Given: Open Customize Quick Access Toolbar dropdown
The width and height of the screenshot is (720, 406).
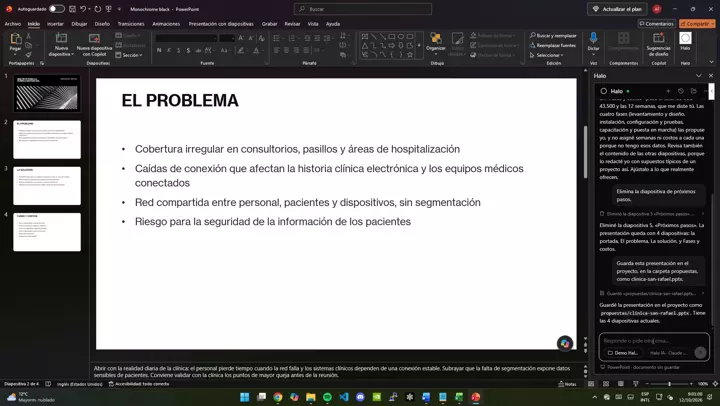Looking at the screenshot, I should click(119, 9).
